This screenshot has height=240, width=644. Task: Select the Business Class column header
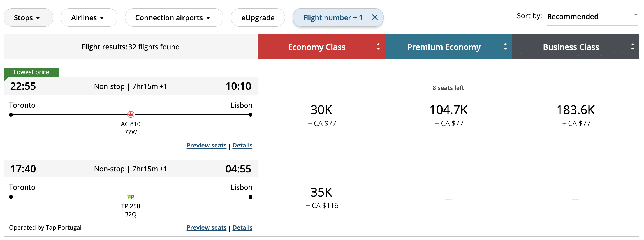(571, 47)
